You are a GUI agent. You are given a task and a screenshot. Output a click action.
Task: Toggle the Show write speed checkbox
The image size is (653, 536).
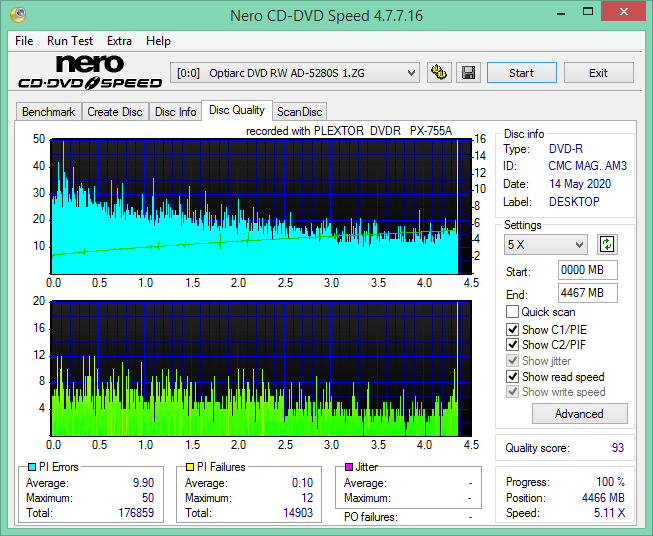pyautogui.click(x=512, y=391)
